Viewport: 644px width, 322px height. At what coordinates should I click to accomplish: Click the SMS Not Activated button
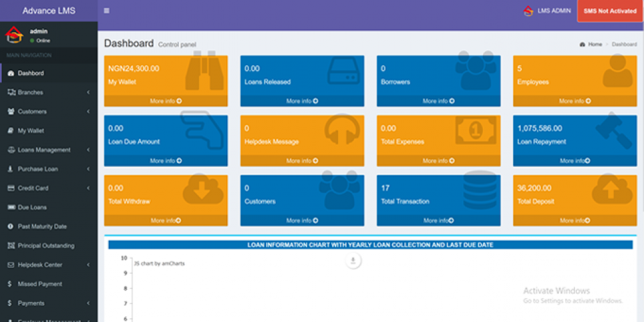pyautogui.click(x=609, y=12)
